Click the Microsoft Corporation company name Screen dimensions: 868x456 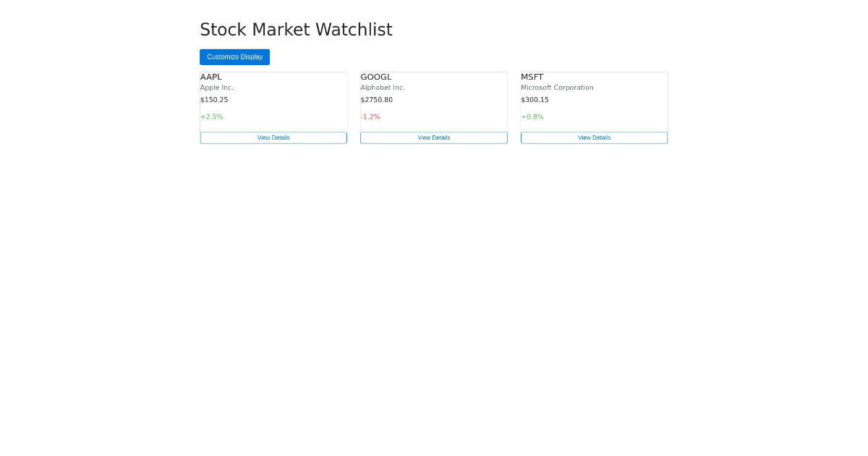557,87
